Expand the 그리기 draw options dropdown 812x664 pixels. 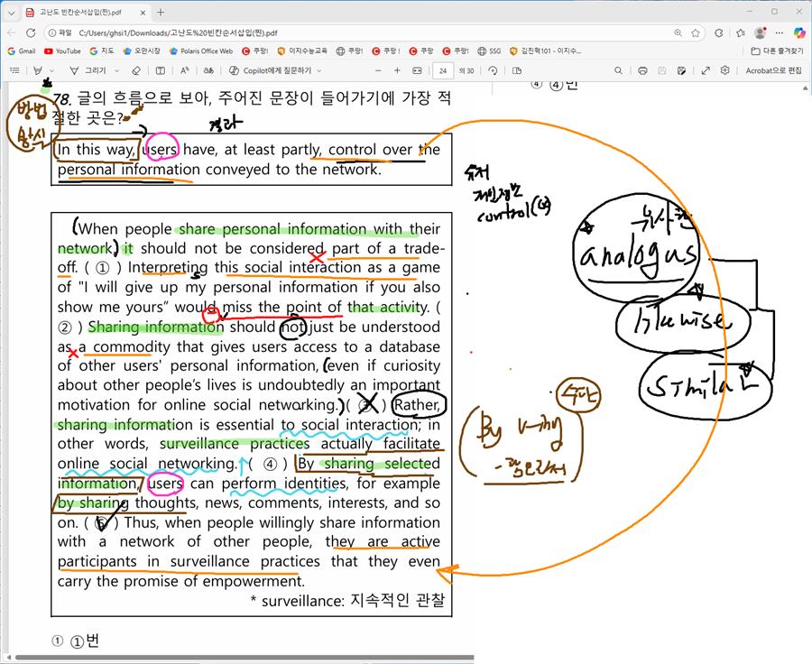click(116, 70)
